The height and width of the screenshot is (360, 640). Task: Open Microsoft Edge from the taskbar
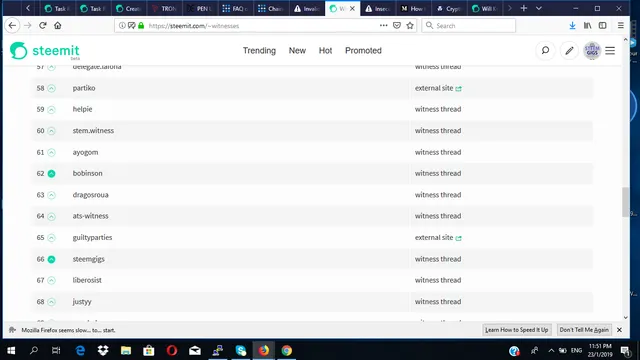coord(80,351)
